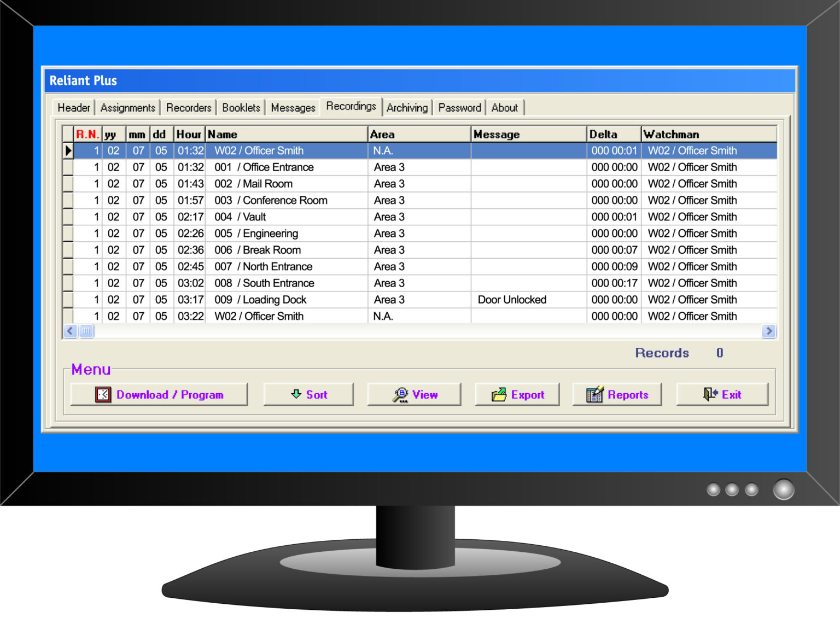Screen dimensions: 840x618
Task: Click the Exit door icon
Action: click(x=710, y=394)
